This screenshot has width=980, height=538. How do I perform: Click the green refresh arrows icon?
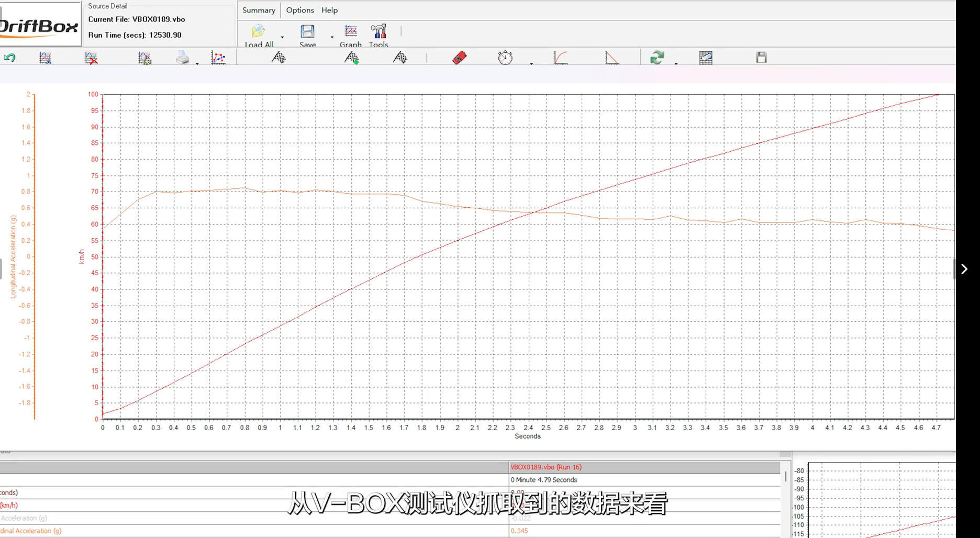656,58
